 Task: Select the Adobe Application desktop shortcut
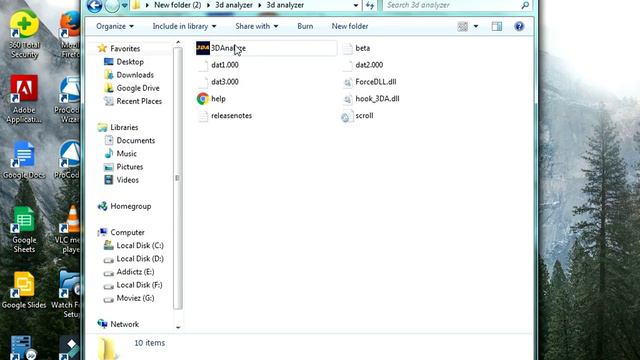click(24, 99)
